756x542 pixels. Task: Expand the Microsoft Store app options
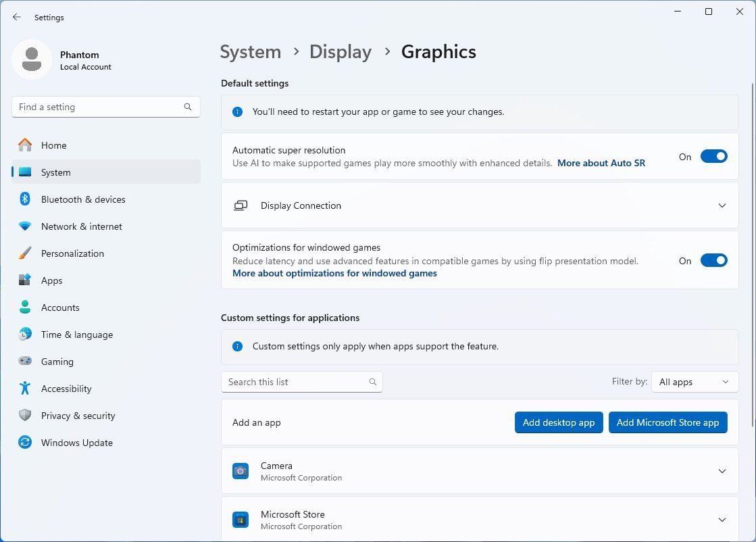[722, 520]
